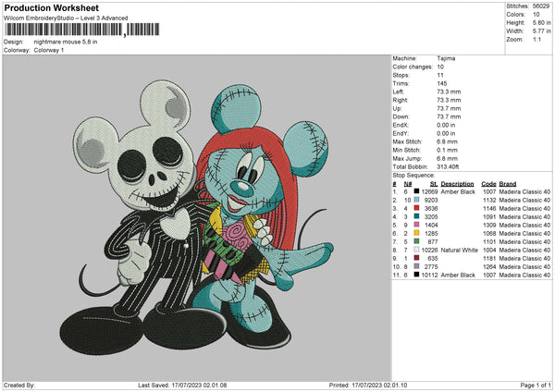Click the 'Up:' measurement value 73.7 mm
The width and height of the screenshot is (555, 392).
pos(449,108)
